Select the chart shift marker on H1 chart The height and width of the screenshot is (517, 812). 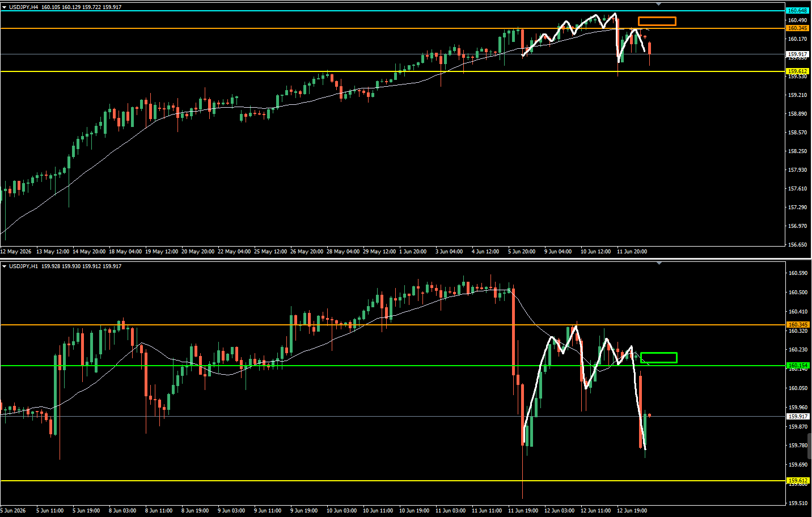(659, 263)
